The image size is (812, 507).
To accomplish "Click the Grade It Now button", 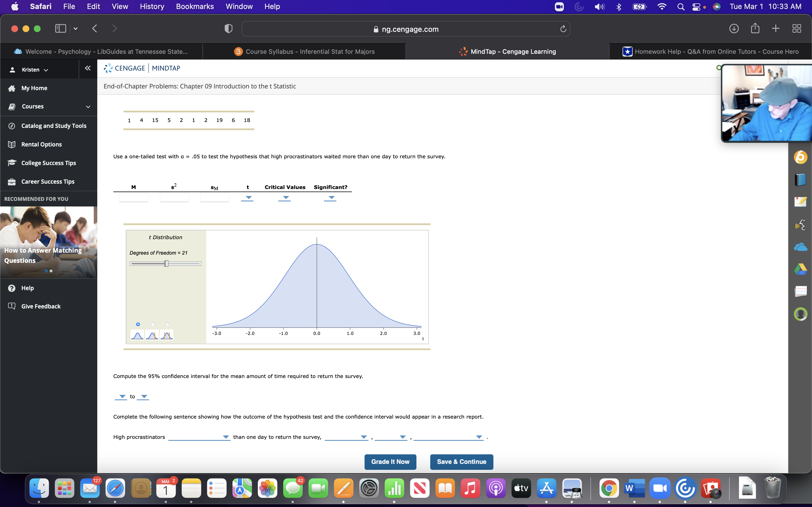I will pyautogui.click(x=390, y=462).
